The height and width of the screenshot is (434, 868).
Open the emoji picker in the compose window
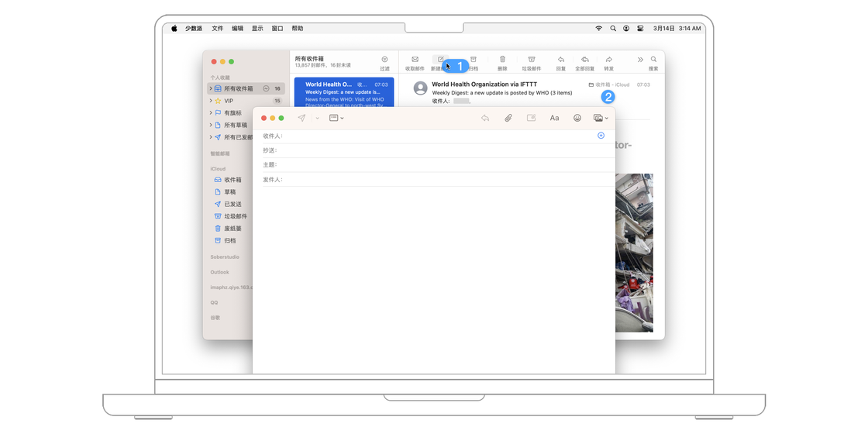(x=577, y=118)
